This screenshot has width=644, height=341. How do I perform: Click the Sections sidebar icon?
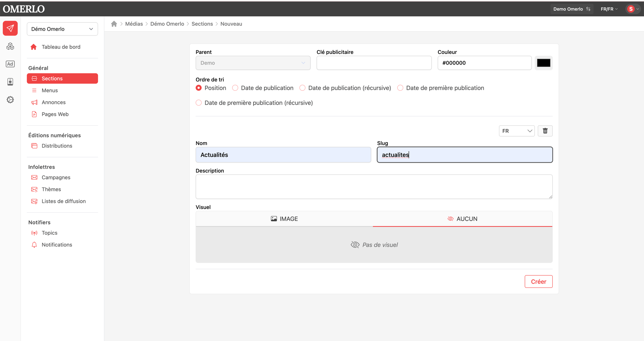point(34,78)
